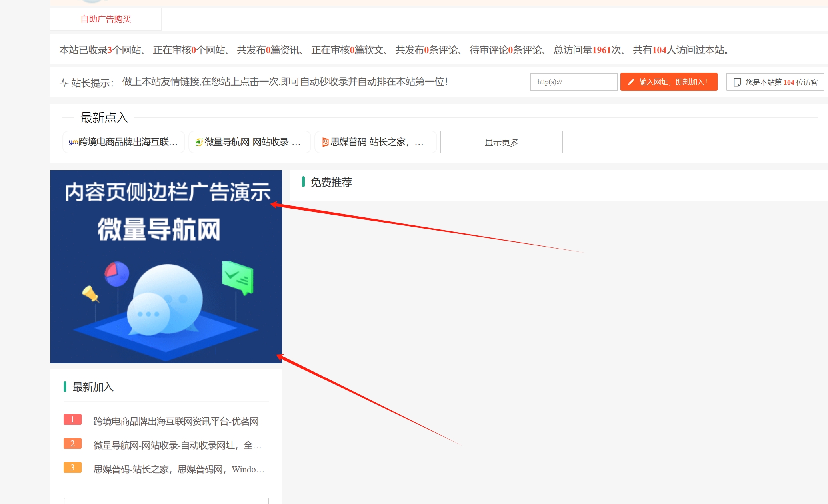Select the 最新加入 section heading
This screenshot has width=828, height=504.
tap(93, 387)
